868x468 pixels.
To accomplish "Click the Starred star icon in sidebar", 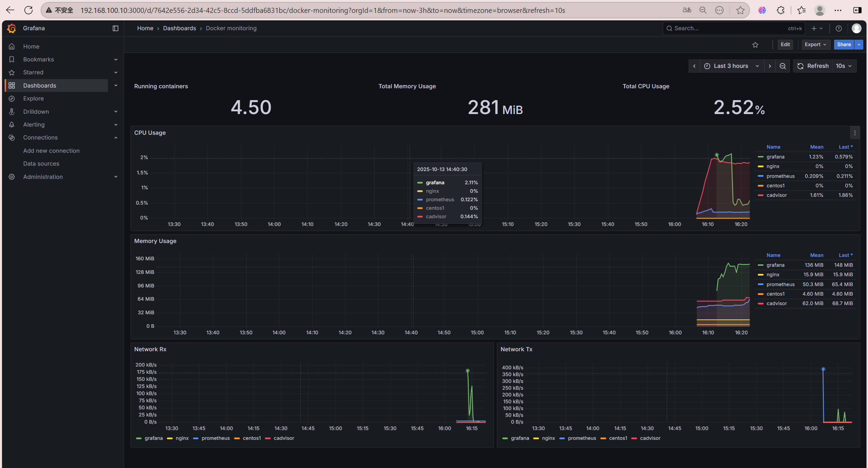I will click(12, 73).
